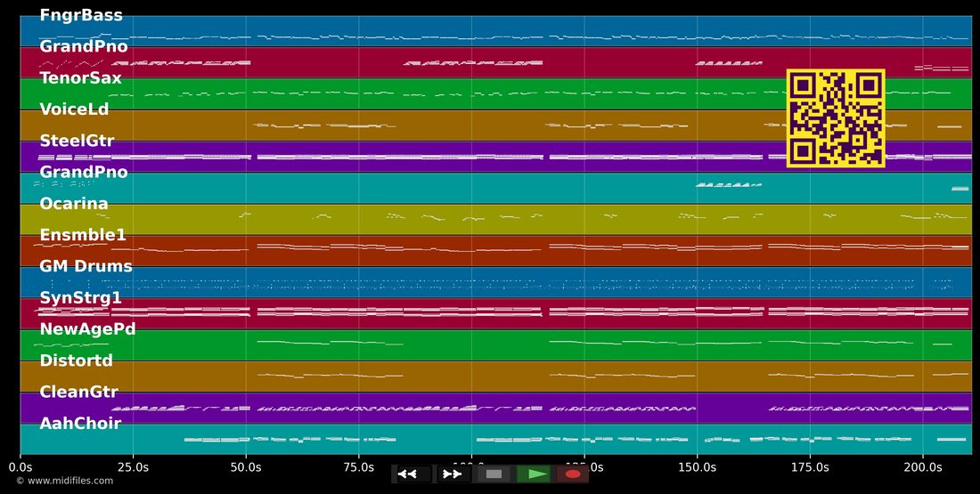Click the 200.0s time axis label
The height and width of the screenshot is (494, 980).
923,466
